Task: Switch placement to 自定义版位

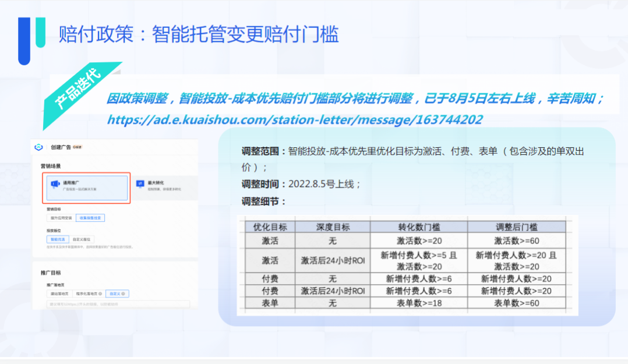Action: pos(82,239)
